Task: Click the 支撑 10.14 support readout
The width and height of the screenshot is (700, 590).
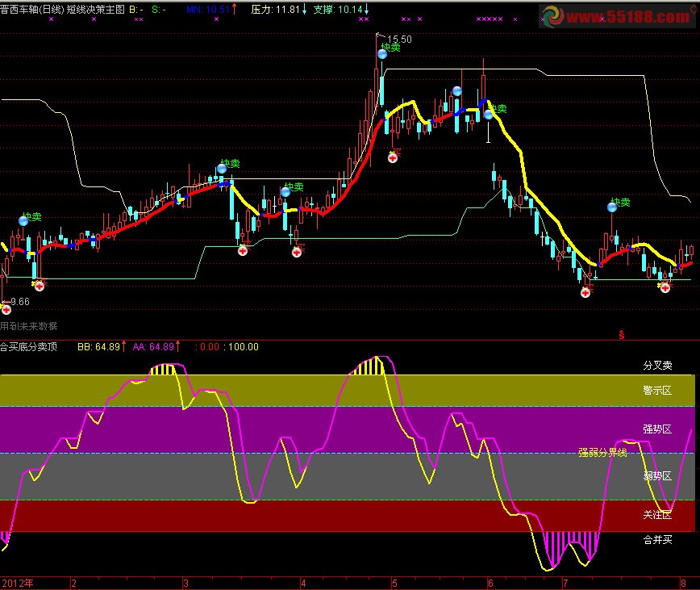Action: [x=340, y=10]
